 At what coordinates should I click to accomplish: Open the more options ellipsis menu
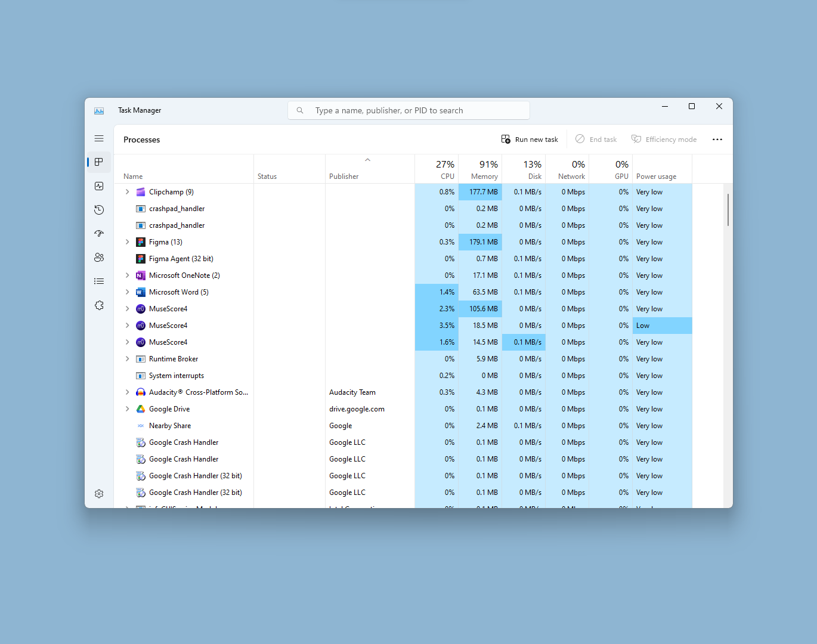[x=717, y=140]
